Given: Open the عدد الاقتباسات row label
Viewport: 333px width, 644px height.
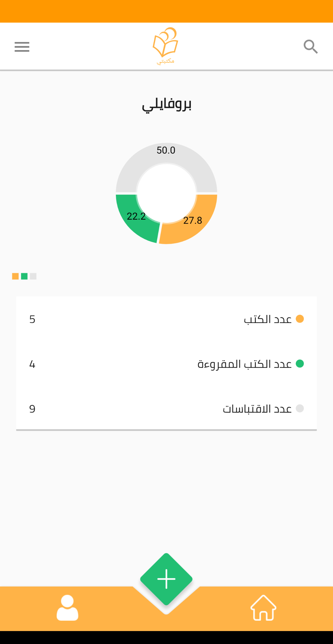Looking at the screenshot, I should click(257, 409).
